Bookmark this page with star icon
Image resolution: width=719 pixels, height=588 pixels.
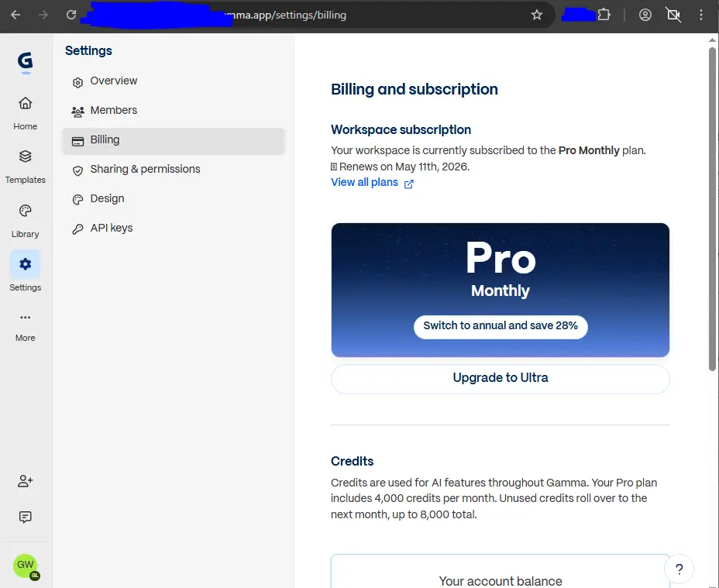point(536,15)
